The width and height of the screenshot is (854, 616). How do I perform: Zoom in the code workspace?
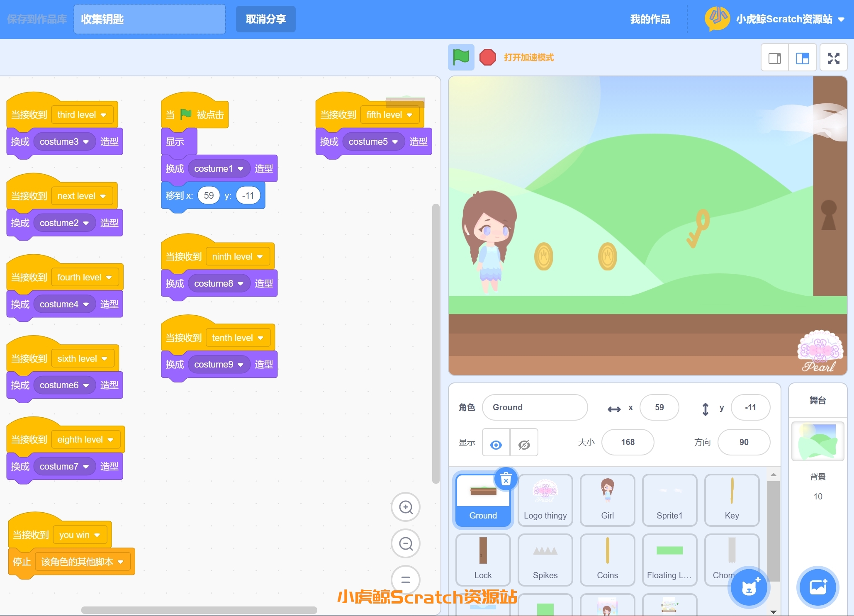tap(406, 507)
